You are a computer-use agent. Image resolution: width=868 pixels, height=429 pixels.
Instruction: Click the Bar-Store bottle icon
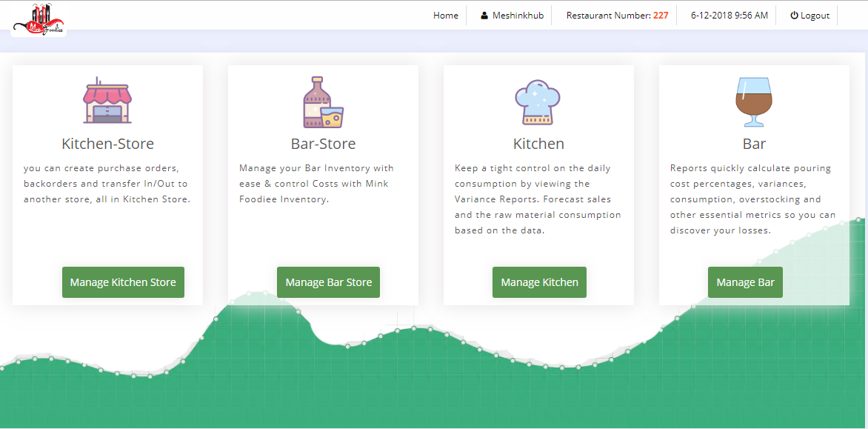323,102
